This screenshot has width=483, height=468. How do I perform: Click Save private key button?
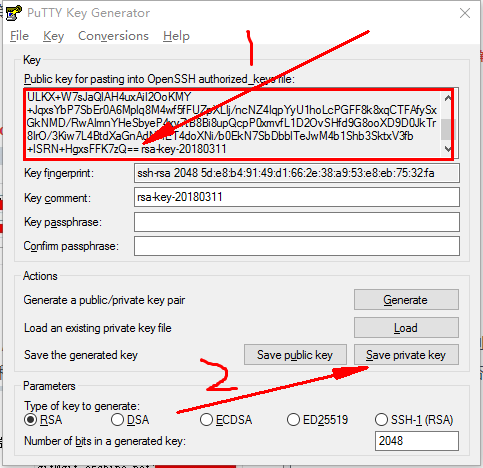click(x=406, y=355)
